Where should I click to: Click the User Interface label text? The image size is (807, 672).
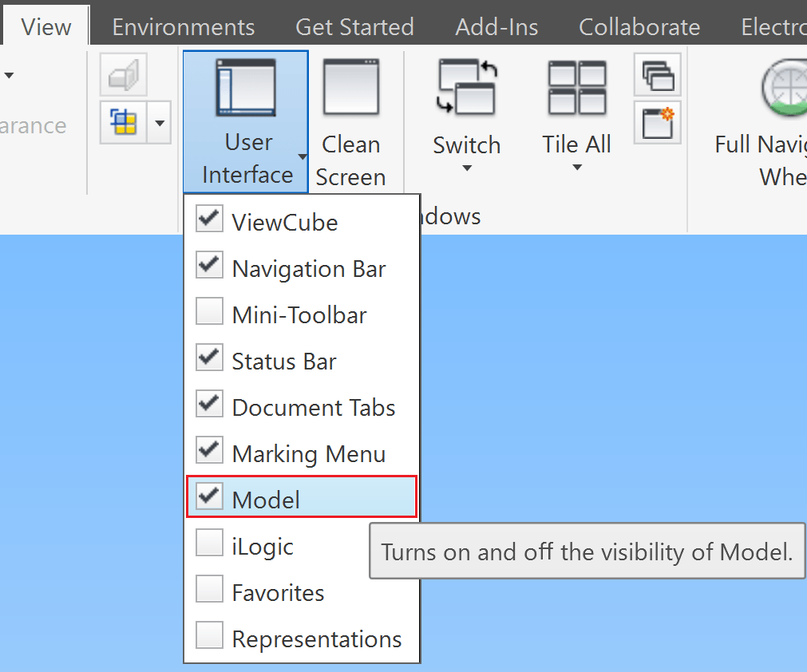(247, 159)
